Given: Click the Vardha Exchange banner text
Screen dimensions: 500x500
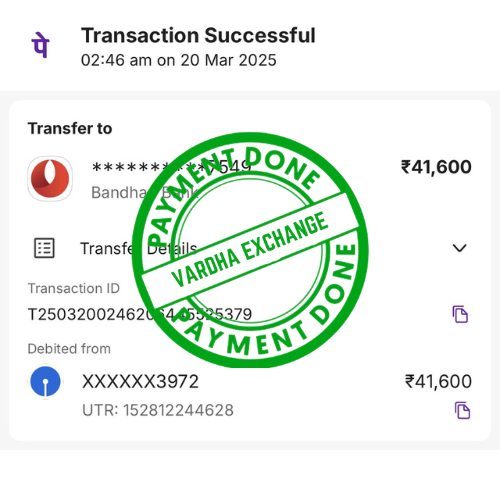Looking at the screenshot, I should click(x=250, y=249).
